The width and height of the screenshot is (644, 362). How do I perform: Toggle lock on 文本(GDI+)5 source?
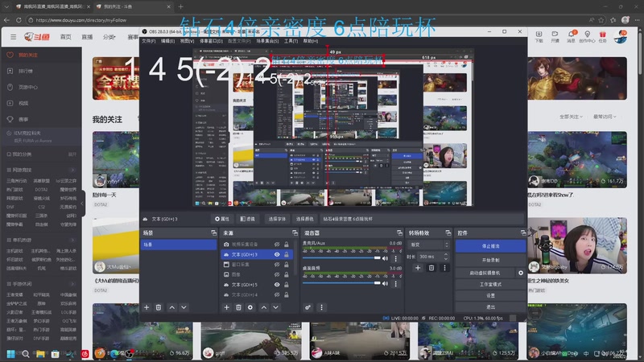tap(287, 285)
